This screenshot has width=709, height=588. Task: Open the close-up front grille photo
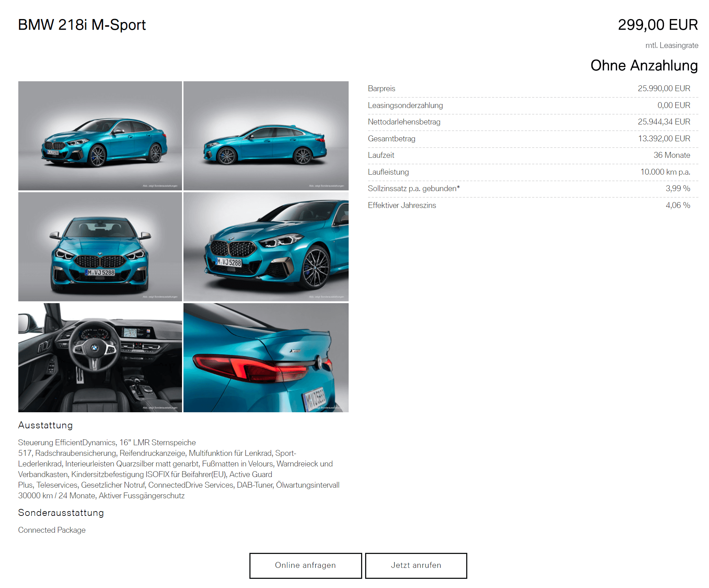point(266,247)
